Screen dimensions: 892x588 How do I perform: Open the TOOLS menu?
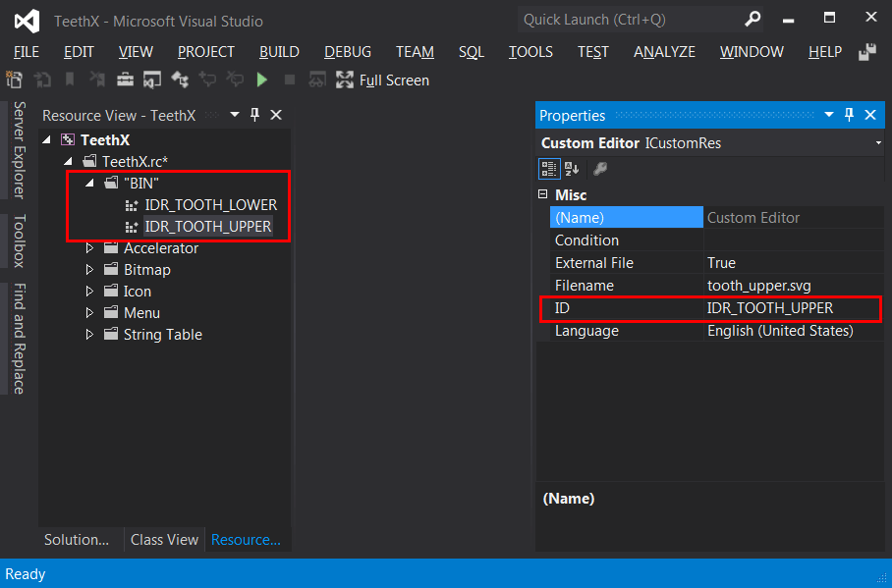(530, 52)
